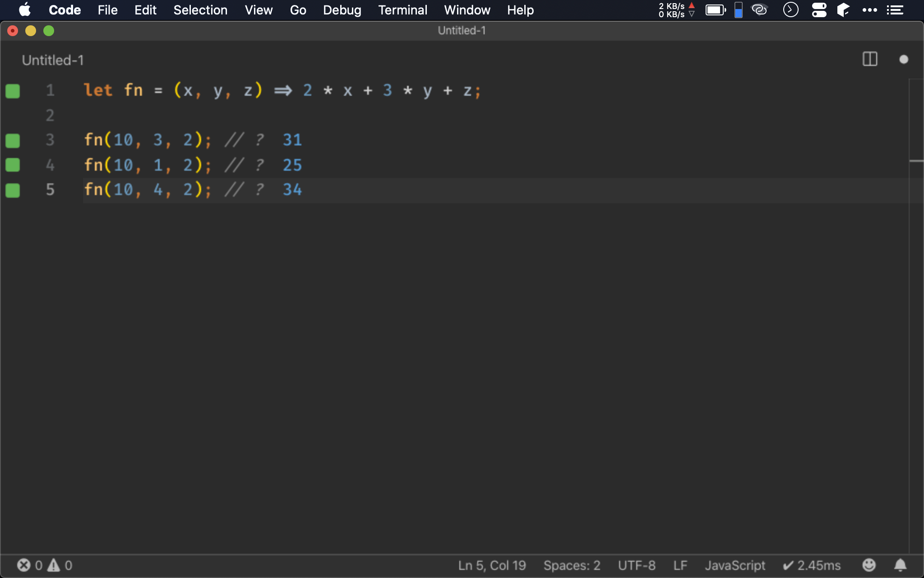
Task: Click the unsaved changes dot indicator
Action: pyautogui.click(x=903, y=59)
